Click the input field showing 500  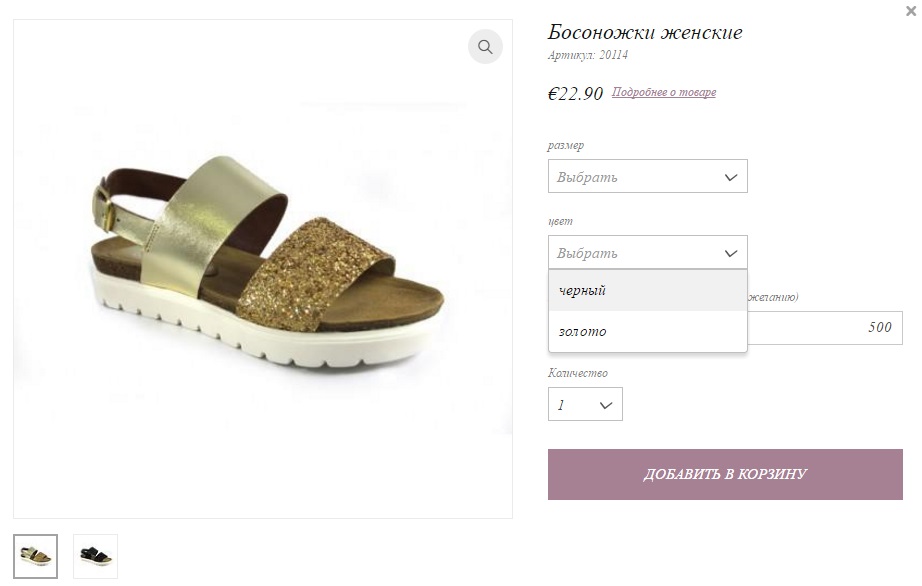point(825,328)
